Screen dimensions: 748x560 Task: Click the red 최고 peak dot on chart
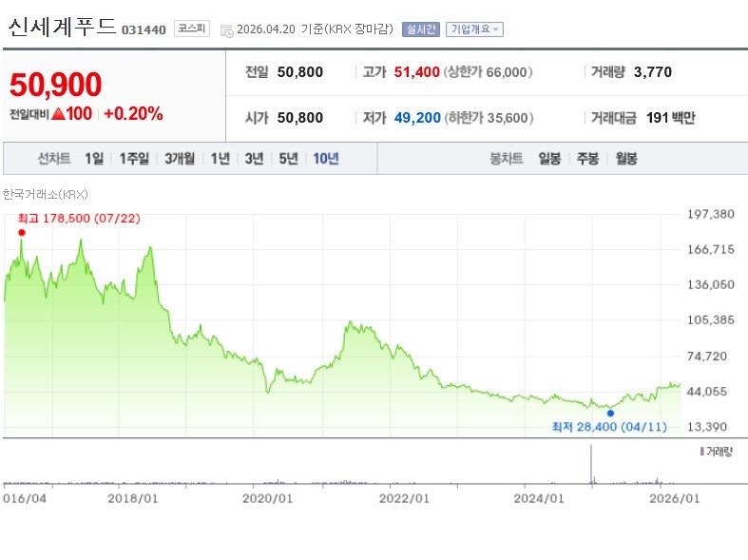pos(21,232)
